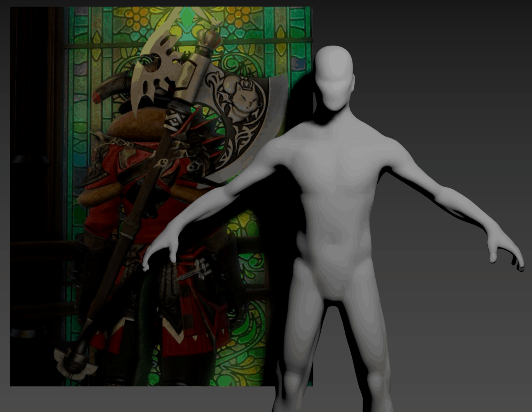Click the armored character reference image

[161, 196]
